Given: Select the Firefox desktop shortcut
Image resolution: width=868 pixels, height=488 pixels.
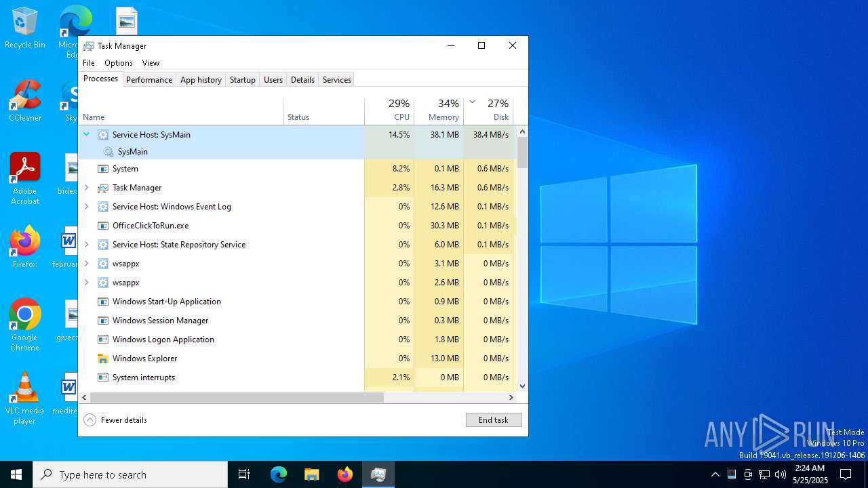Looking at the screenshot, I should pyautogui.click(x=25, y=247).
